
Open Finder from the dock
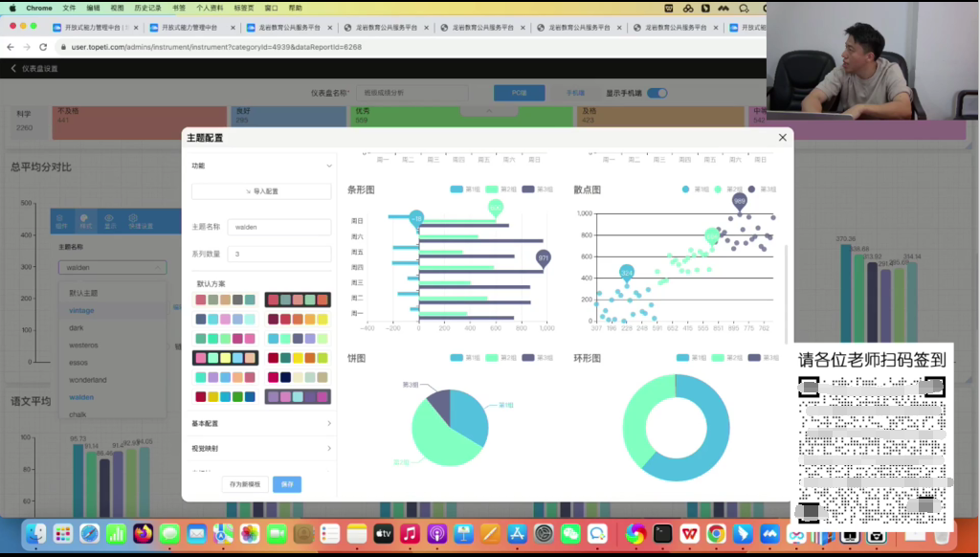[x=35, y=533]
